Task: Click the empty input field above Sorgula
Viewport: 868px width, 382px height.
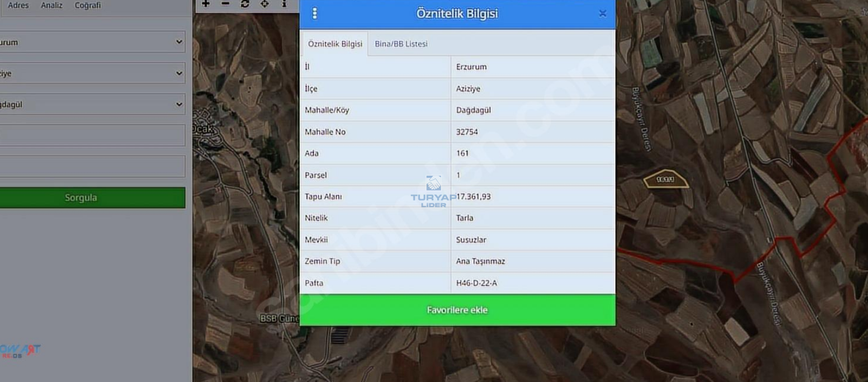Action: pos(92,167)
